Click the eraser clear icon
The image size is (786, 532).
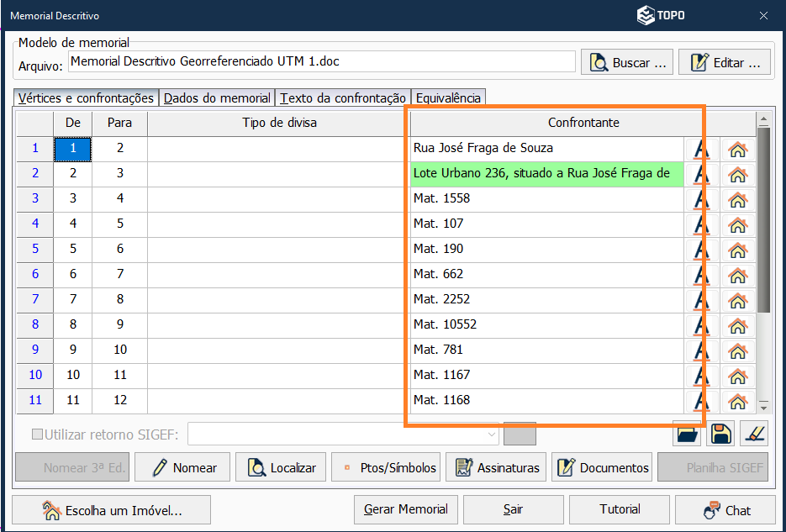pyautogui.click(x=754, y=434)
